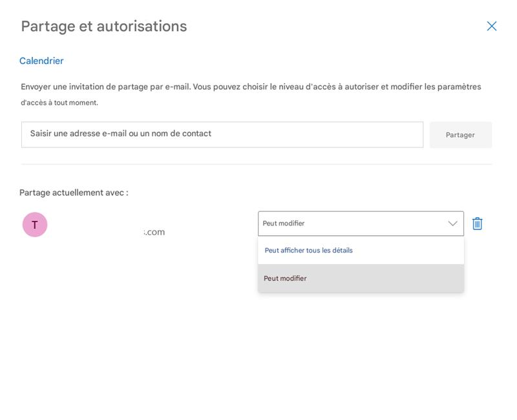Expand the Peut modifier permission dropdown

[x=361, y=224]
